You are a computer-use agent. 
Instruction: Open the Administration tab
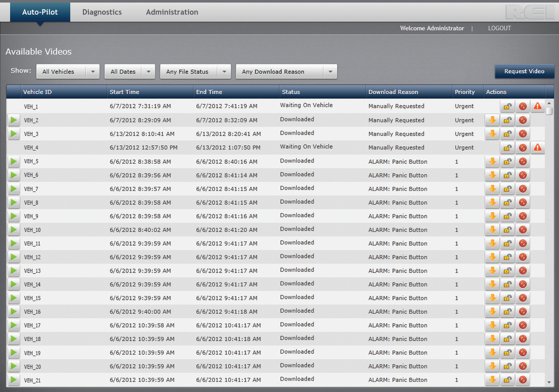172,12
